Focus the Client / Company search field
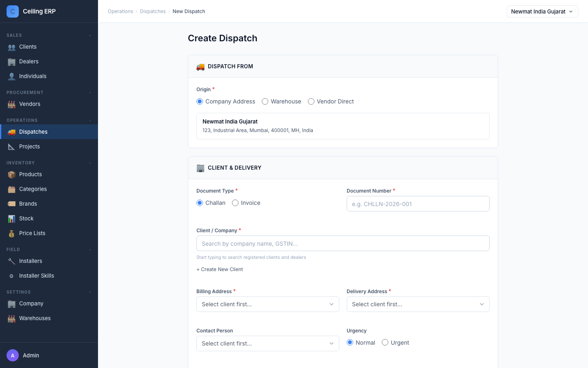Image resolution: width=588 pixels, height=368 pixels. click(343, 243)
